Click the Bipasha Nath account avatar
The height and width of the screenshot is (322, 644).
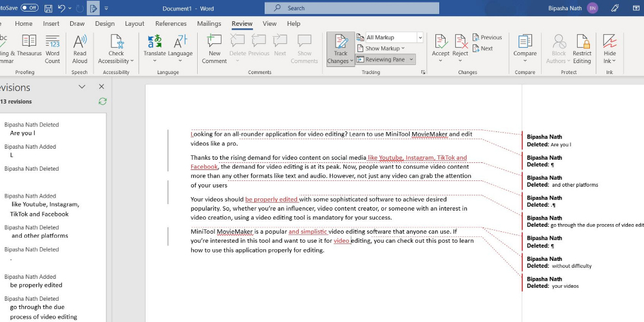[592, 8]
